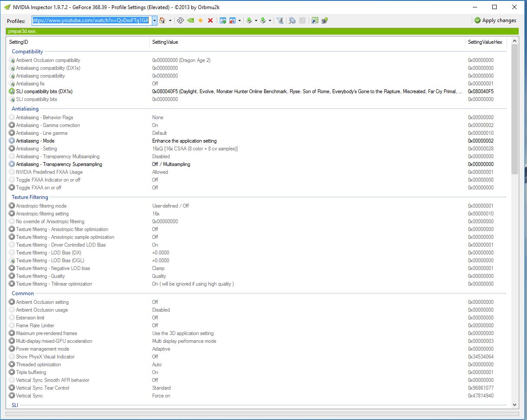Select Texture filtering - Negative LOD bias row
This screenshot has width=527, height=420.
pyautogui.click(x=257, y=268)
